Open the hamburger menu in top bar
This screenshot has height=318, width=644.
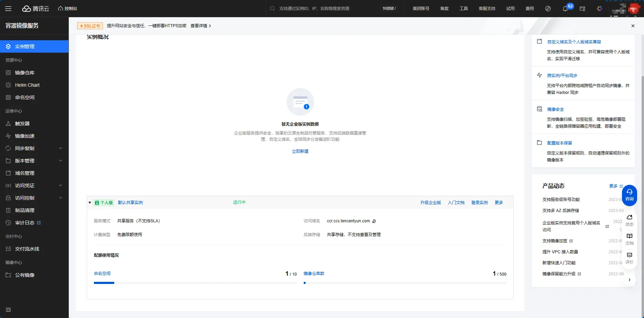[x=8, y=9]
